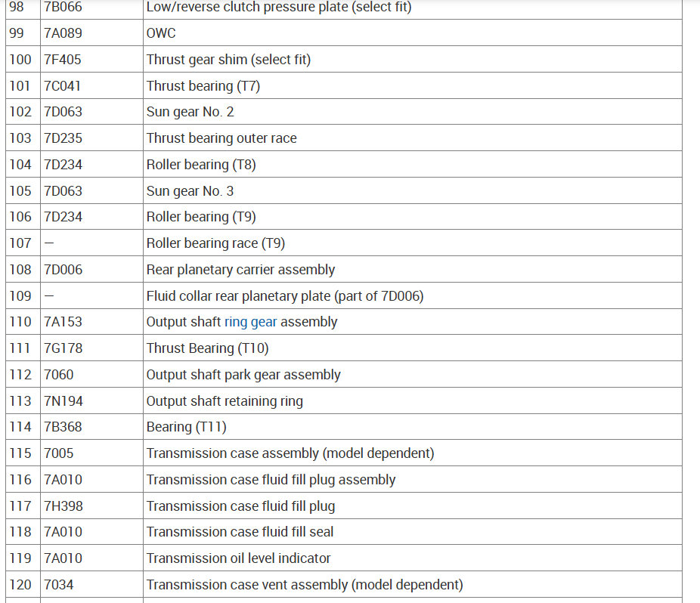Select the Thrust bearing (T7) text
The height and width of the screenshot is (603, 700).
(203, 86)
